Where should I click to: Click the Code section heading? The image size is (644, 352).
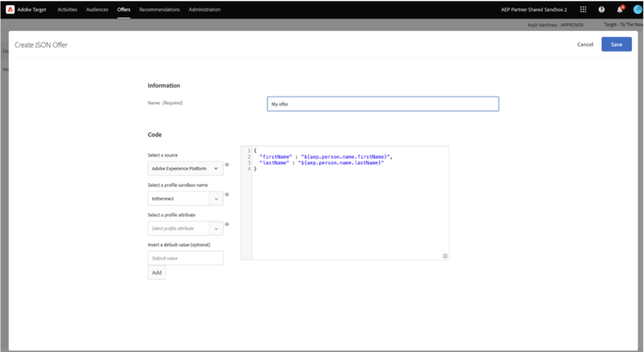coord(155,135)
